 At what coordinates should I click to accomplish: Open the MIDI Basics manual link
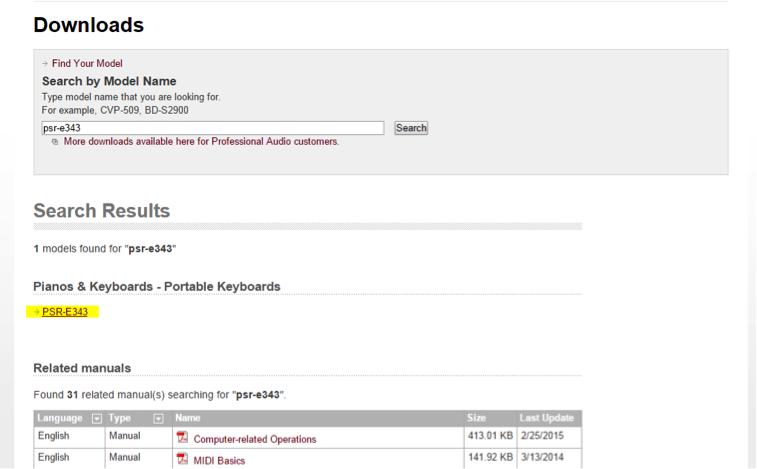(x=219, y=460)
